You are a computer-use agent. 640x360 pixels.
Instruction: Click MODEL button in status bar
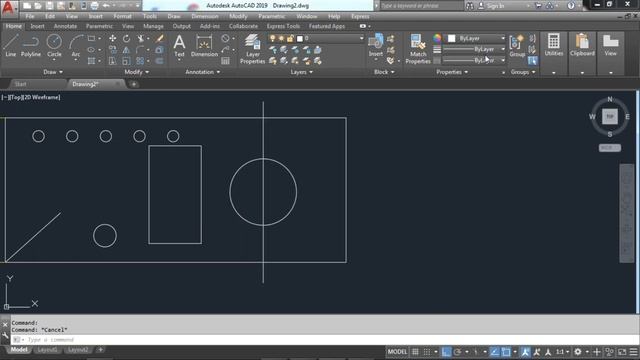coord(397,352)
